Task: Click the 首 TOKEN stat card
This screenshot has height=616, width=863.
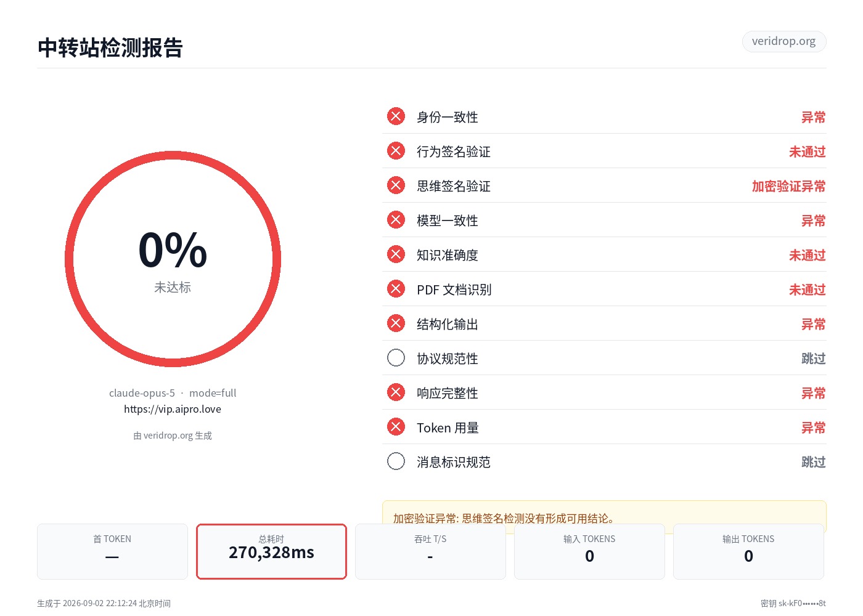Action: (112, 551)
